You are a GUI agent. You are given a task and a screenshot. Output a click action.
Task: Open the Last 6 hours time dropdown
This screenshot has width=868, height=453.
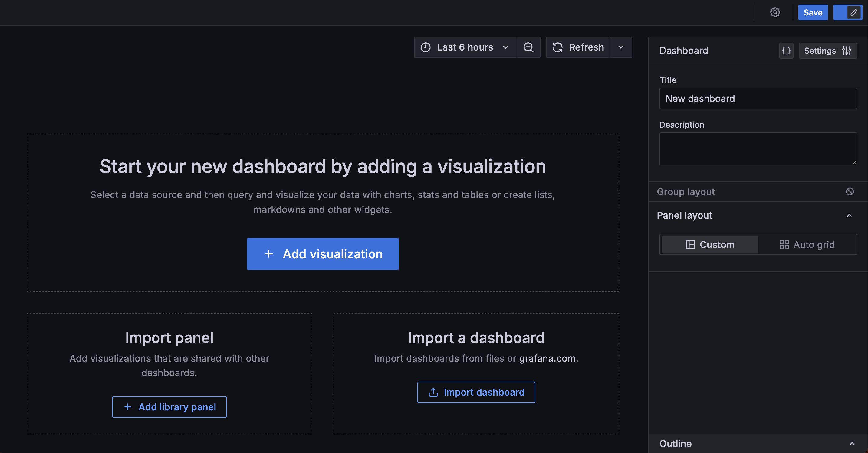(465, 47)
